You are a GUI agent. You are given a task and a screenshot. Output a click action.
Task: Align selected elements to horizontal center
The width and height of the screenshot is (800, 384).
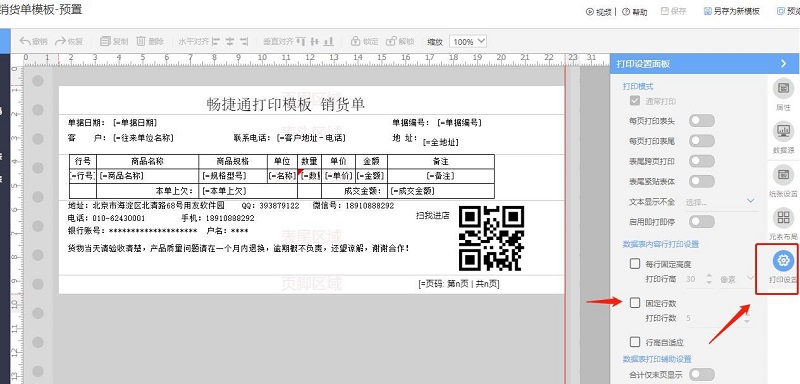click(230, 41)
